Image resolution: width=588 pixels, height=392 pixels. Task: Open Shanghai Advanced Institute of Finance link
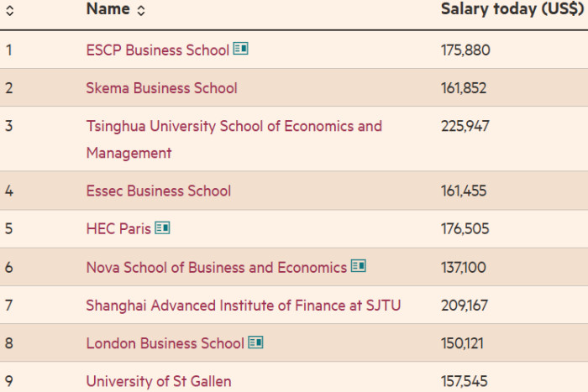[x=244, y=306]
